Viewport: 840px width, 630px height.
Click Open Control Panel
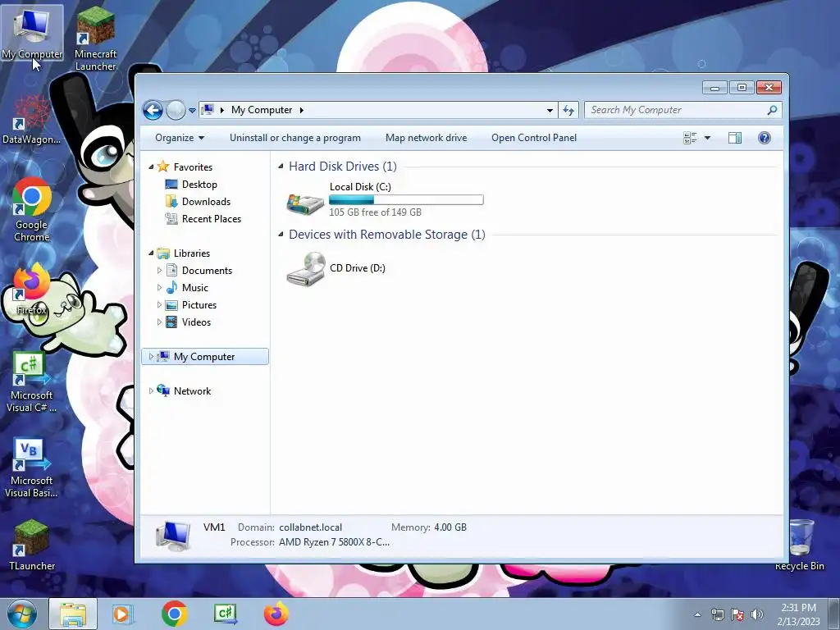pyautogui.click(x=534, y=138)
